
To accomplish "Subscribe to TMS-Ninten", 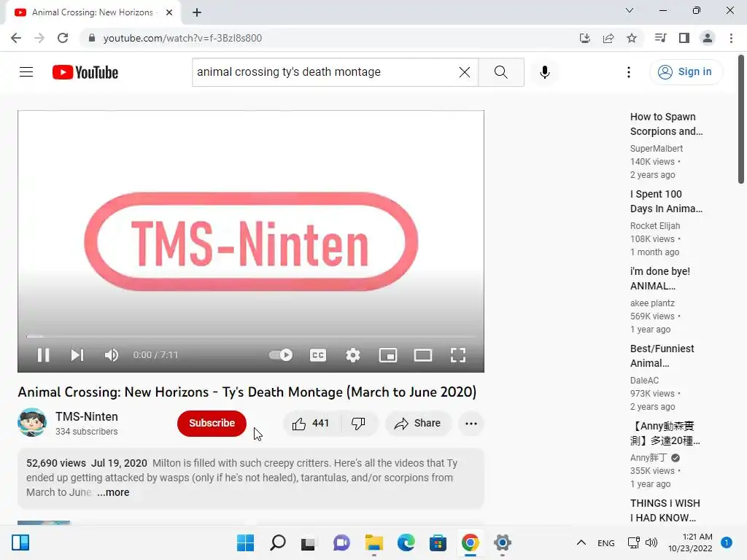I will [212, 423].
